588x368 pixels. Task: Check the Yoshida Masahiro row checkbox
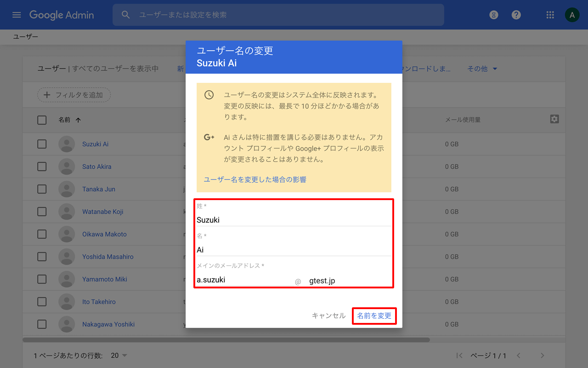coord(42,257)
